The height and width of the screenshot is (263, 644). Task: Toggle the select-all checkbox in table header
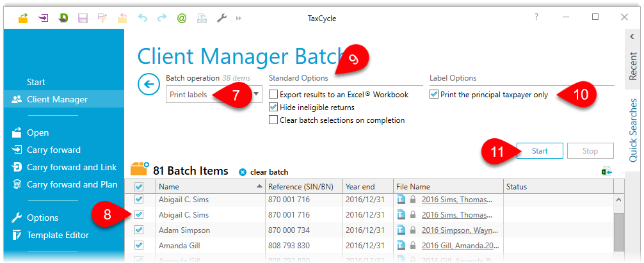(x=139, y=187)
